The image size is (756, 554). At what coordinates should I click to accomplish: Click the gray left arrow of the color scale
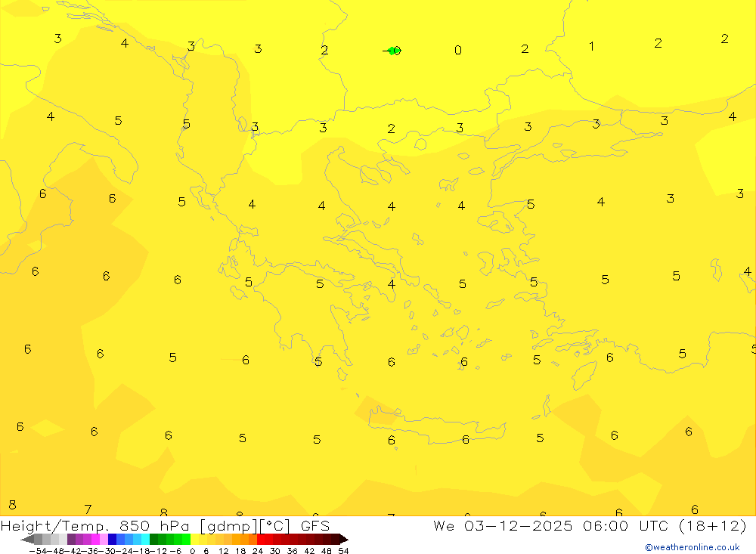pyautogui.click(x=27, y=540)
